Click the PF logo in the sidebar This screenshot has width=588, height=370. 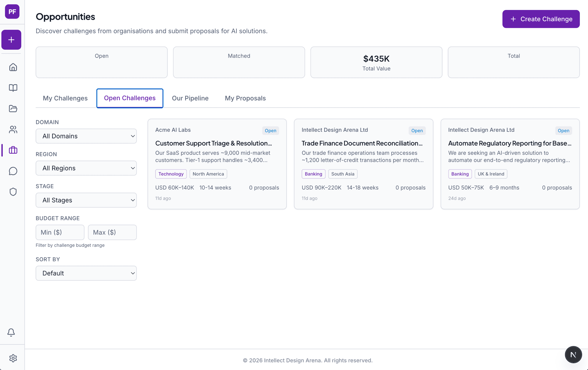click(x=12, y=12)
